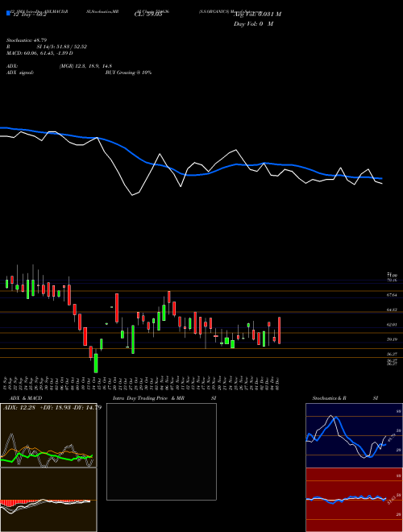Open the empty Intra Day Trading Price panel
This screenshot has height=532, width=403.
(161, 451)
